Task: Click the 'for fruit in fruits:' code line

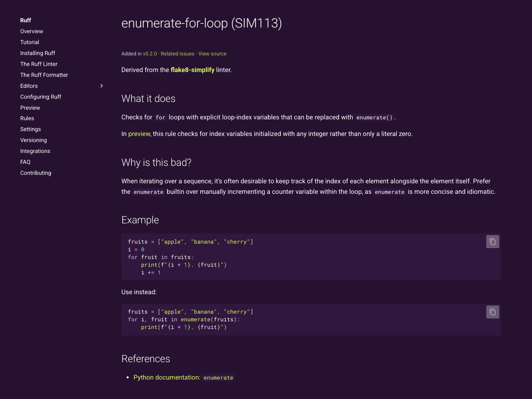Action: pyautogui.click(x=161, y=257)
